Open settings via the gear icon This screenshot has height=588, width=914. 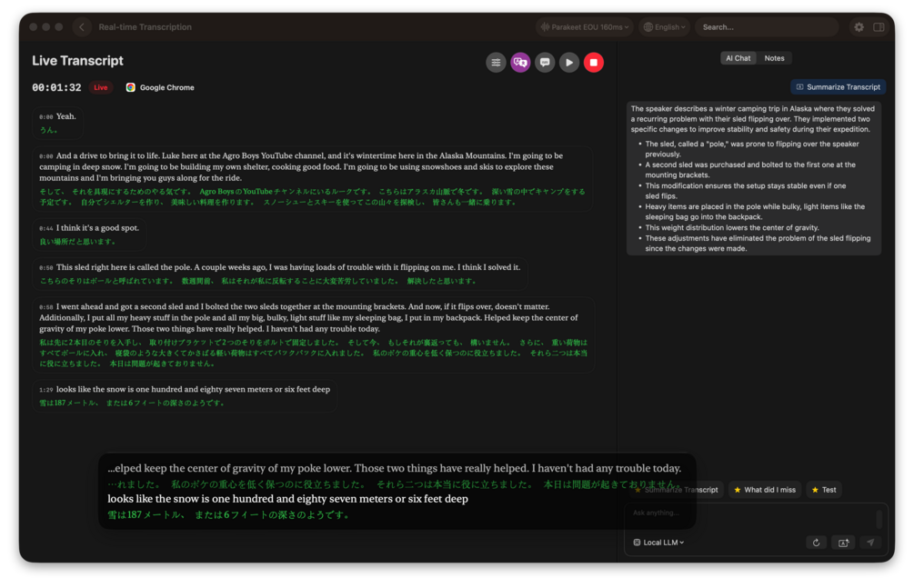point(859,26)
